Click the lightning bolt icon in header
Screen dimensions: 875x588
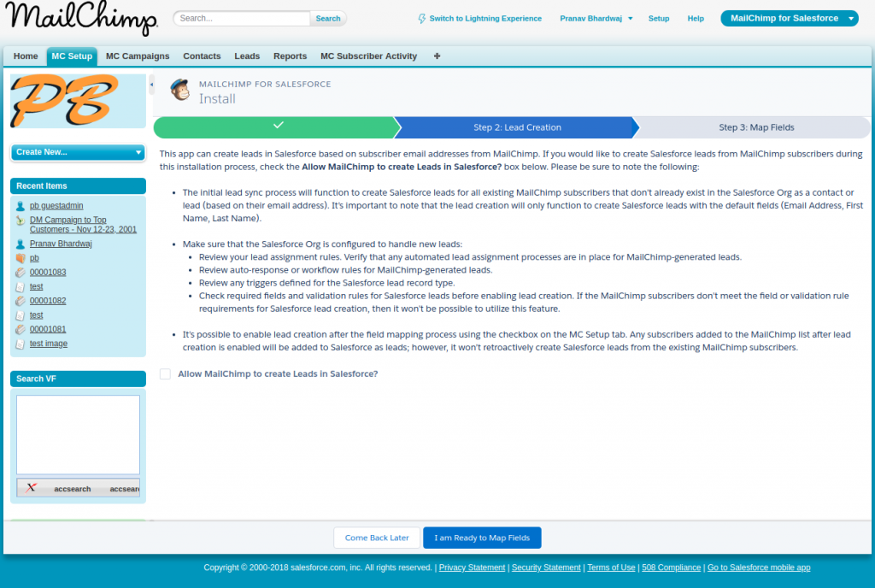click(x=422, y=19)
